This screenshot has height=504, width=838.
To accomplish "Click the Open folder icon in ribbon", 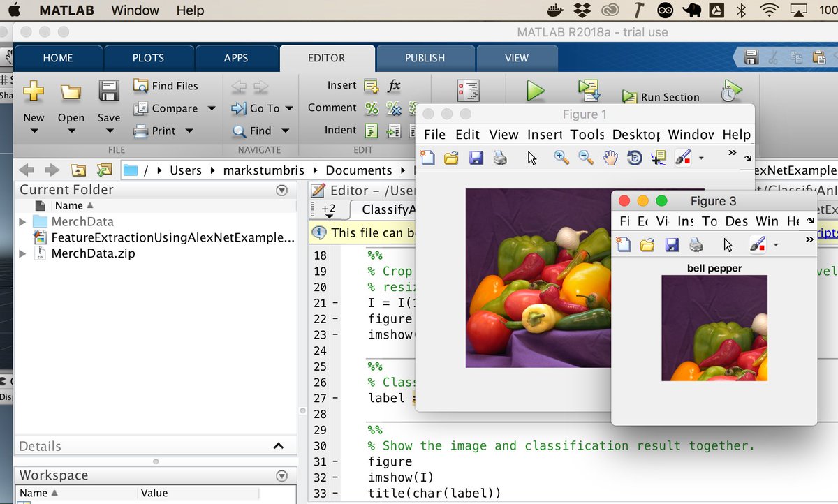I will (71, 91).
